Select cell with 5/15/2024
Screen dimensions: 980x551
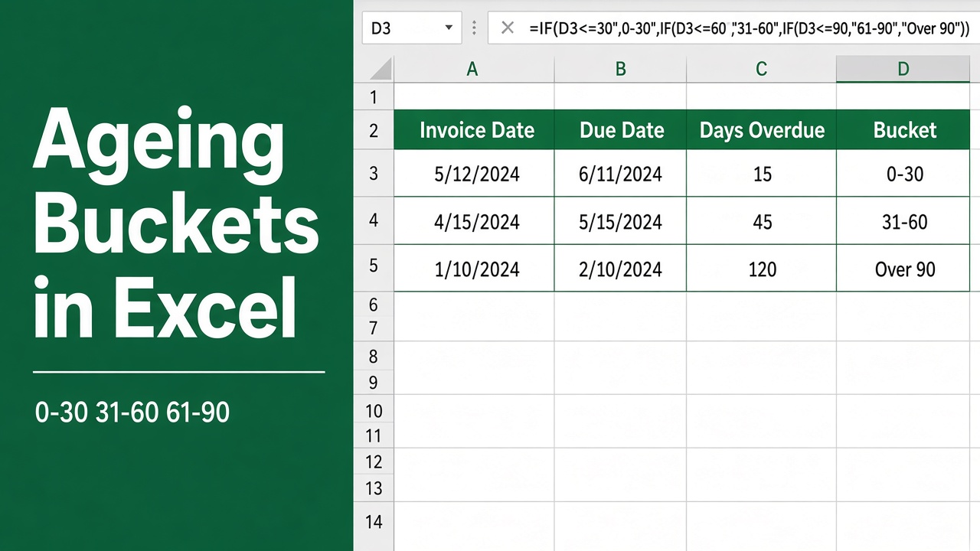click(x=620, y=221)
